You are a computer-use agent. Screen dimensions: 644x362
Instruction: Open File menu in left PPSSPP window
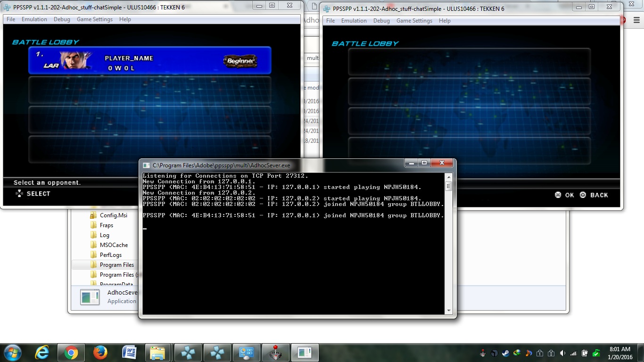click(11, 19)
